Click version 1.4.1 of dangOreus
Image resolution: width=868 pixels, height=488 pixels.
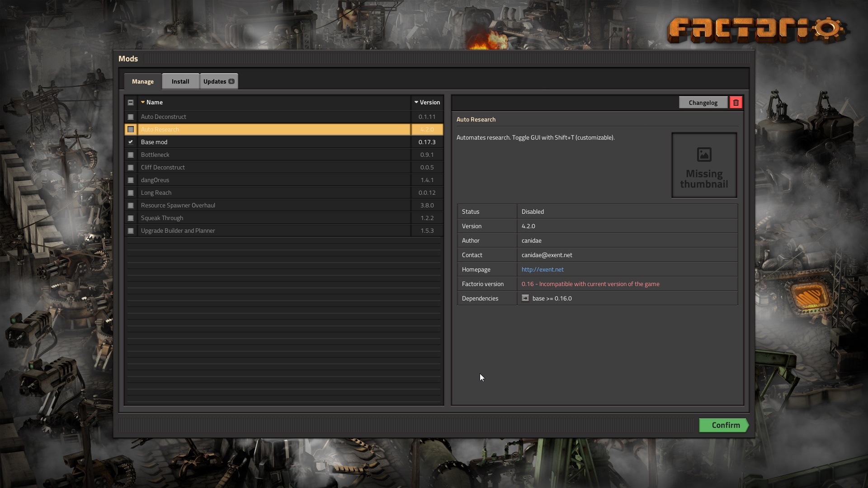(x=427, y=180)
